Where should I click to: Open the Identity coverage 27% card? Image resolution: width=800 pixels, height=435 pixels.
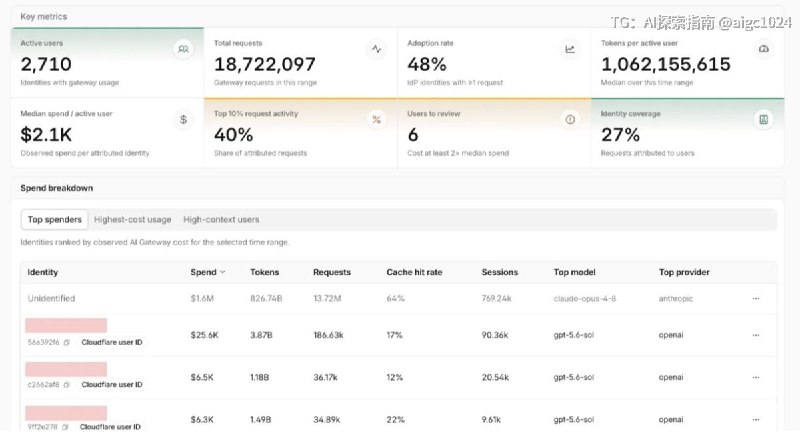(x=688, y=133)
